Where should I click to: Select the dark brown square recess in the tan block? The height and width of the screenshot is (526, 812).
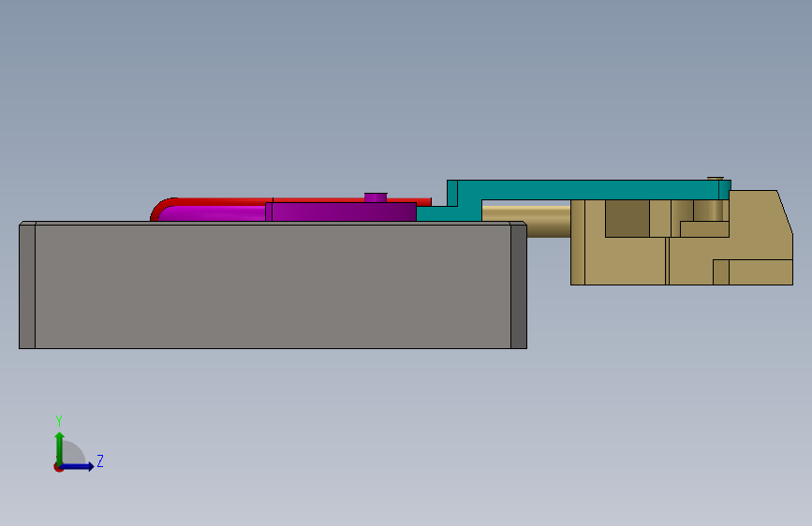(x=627, y=218)
